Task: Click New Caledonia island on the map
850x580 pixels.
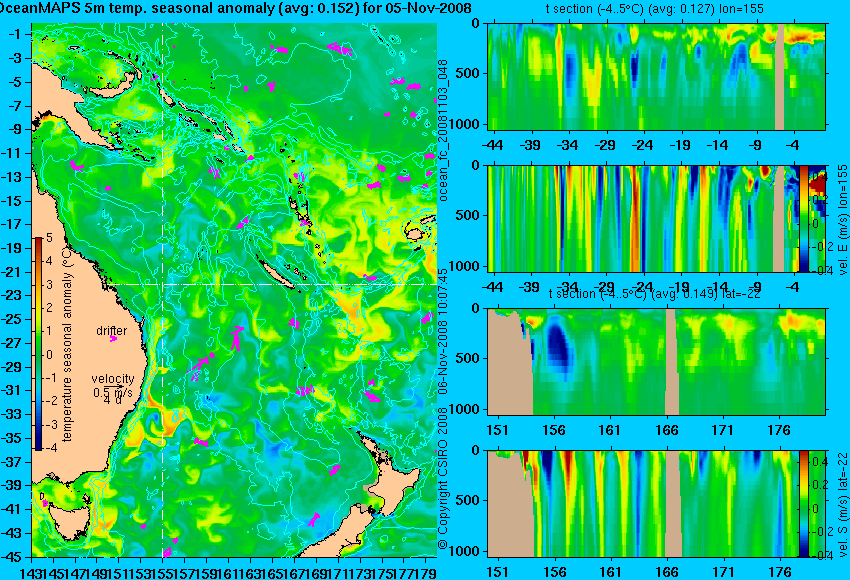Action: pyautogui.click(x=276, y=275)
